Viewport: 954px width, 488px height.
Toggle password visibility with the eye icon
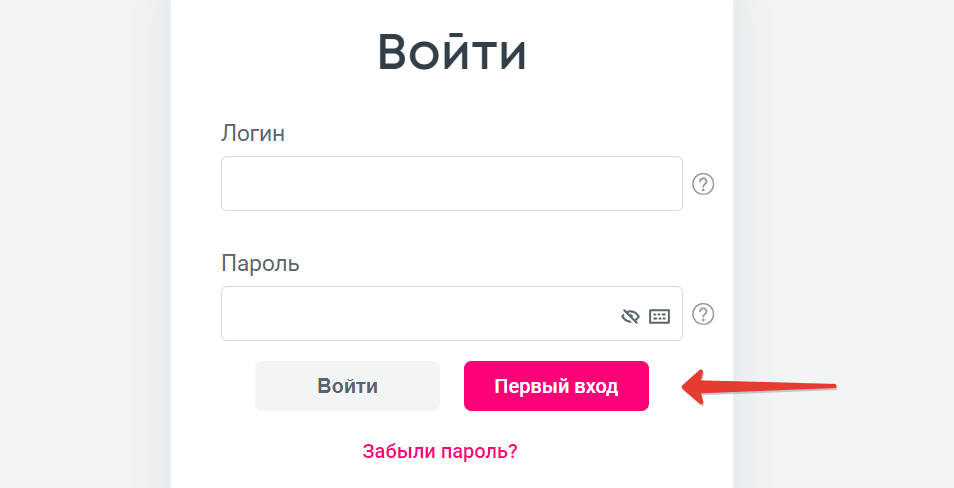[x=630, y=317]
